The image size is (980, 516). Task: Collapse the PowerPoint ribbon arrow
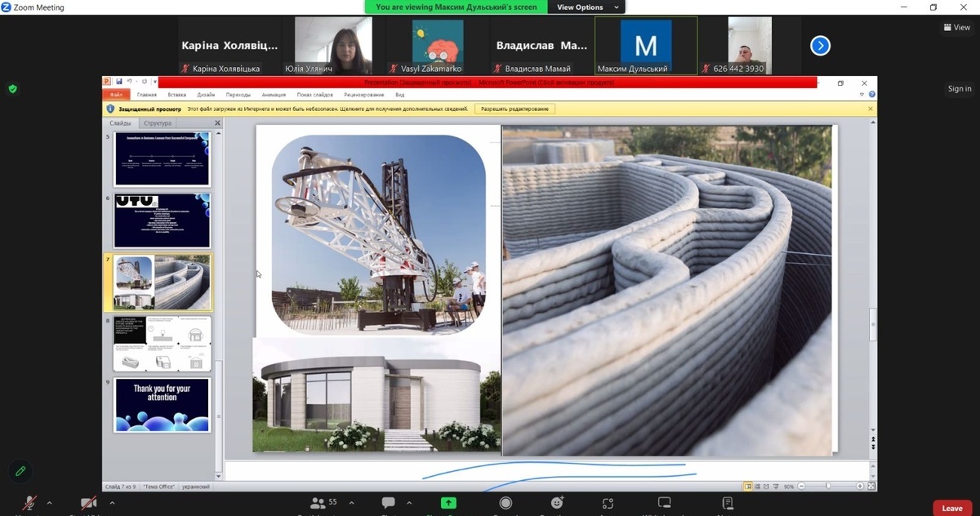point(862,95)
